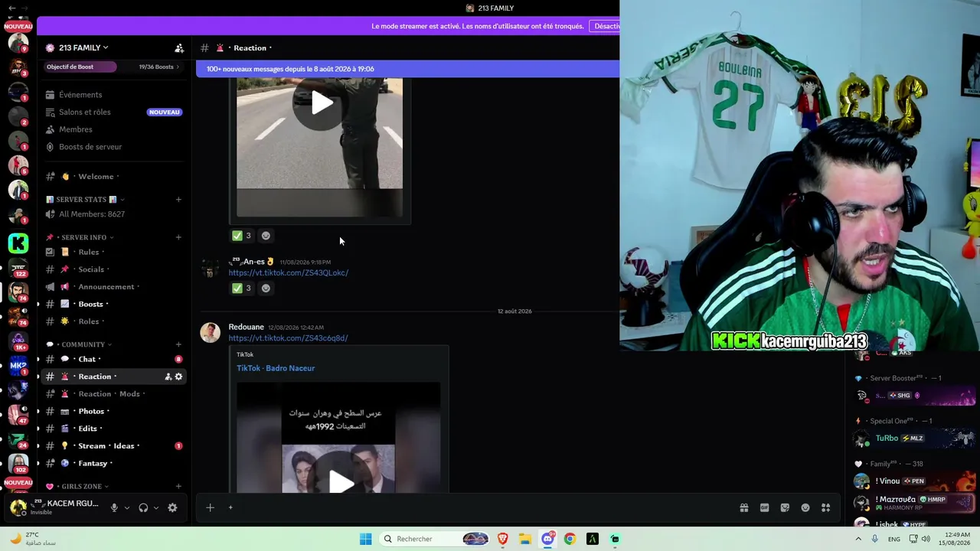Open the gift icon in message bar
The width and height of the screenshot is (980, 551).
(x=743, y=507)
